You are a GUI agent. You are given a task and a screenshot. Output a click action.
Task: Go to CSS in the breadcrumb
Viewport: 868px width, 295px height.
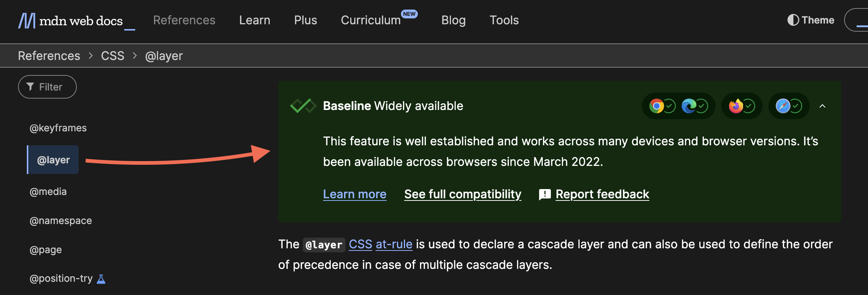tap(112, 56)
